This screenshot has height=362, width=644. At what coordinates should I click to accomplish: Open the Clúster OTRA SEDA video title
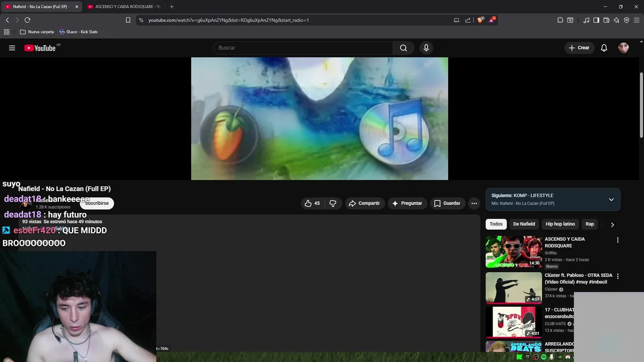(579, 279)
